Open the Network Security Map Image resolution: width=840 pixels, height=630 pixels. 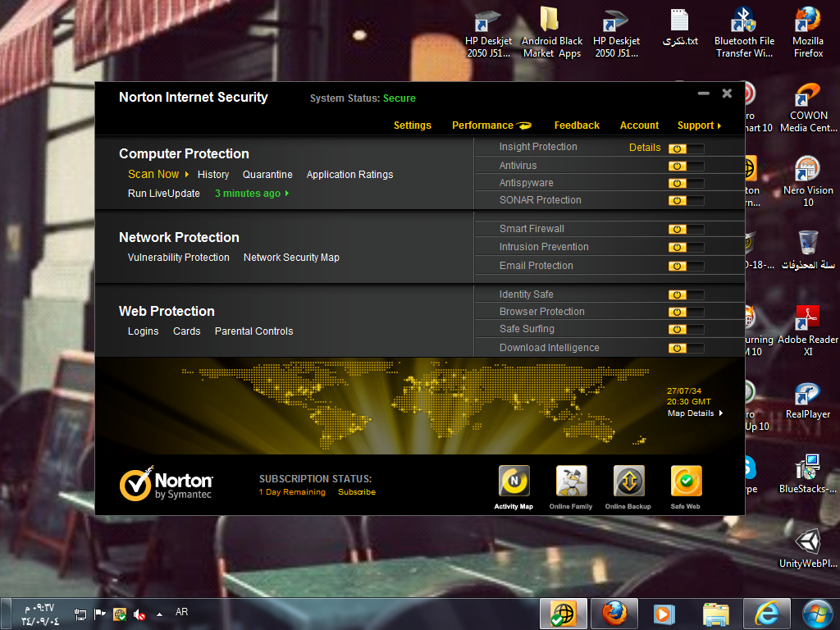tap(291, 258)
